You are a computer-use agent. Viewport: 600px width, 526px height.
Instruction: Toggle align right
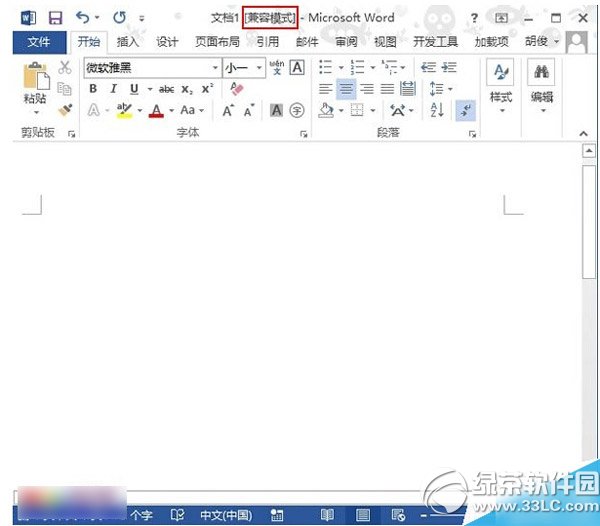[x=367, y=89]
